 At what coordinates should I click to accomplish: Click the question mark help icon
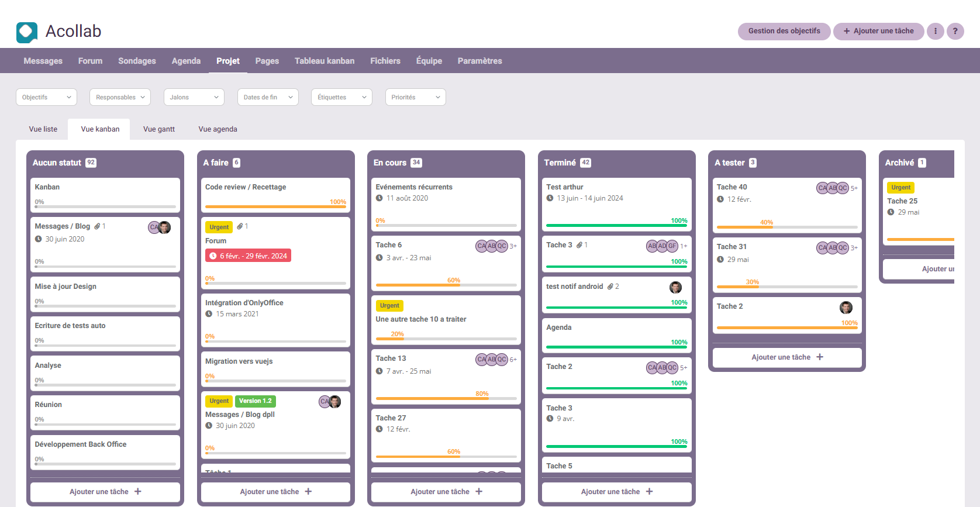click(x=955, y=31)
